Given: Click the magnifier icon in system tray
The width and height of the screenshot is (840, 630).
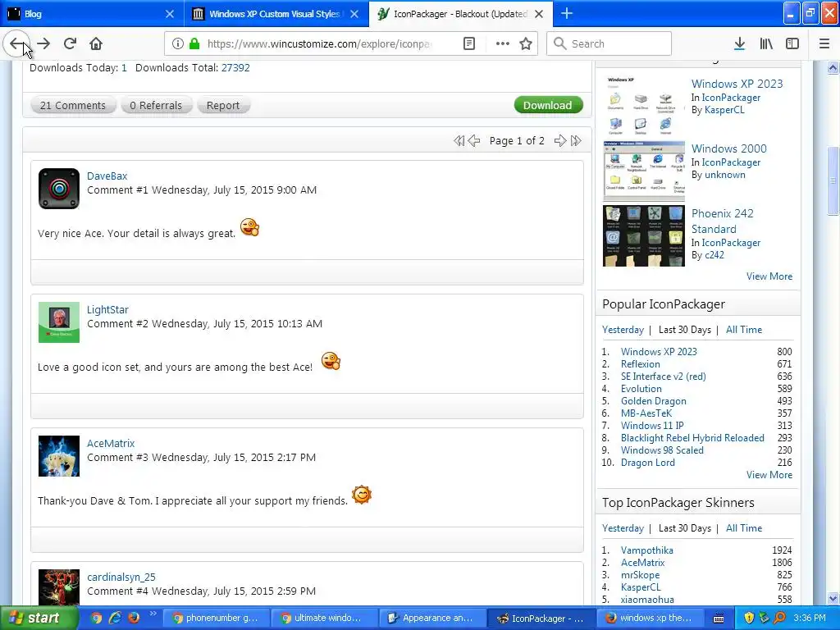Looking at the screenshot, I should tap(779, 618).
